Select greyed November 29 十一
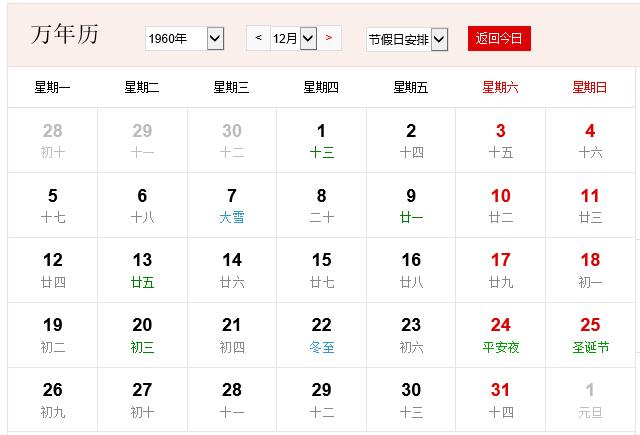Viewport: 640px width, 435px height. tap(142, 140)
